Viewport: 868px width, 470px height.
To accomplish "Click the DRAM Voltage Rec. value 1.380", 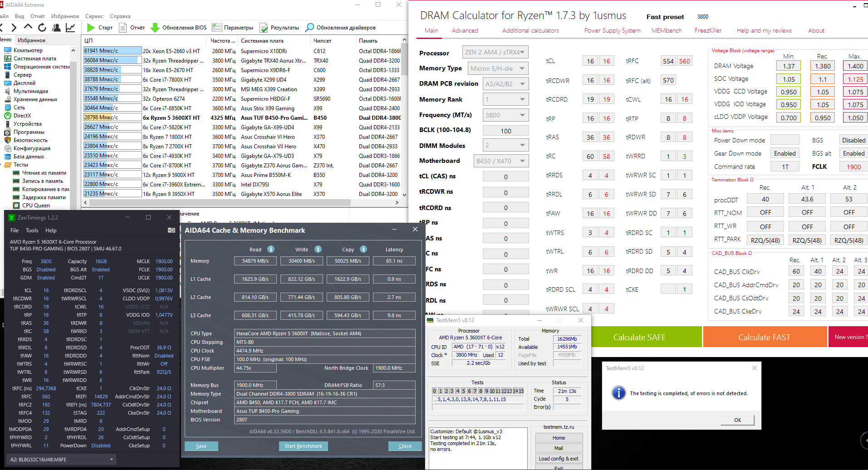I will pos(823,66).
